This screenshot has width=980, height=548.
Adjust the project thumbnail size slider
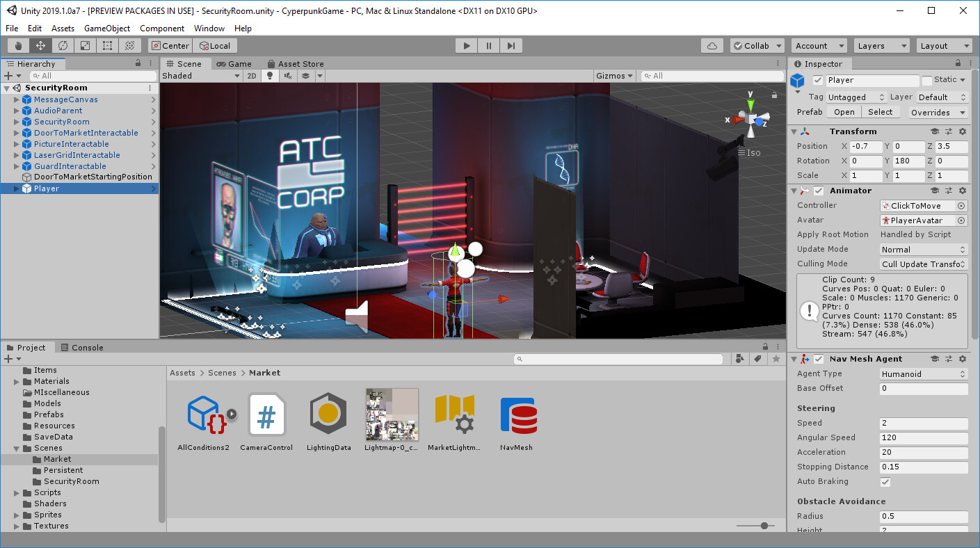[763, 526]
